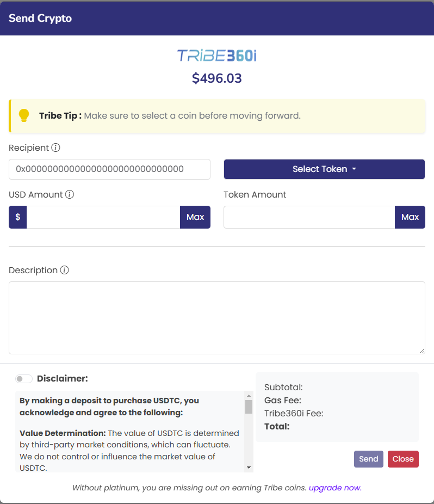The height and width of the screenshot is (504, 434).
Task: Click the Recipient info icon
Action: click(x=55, y=147)
